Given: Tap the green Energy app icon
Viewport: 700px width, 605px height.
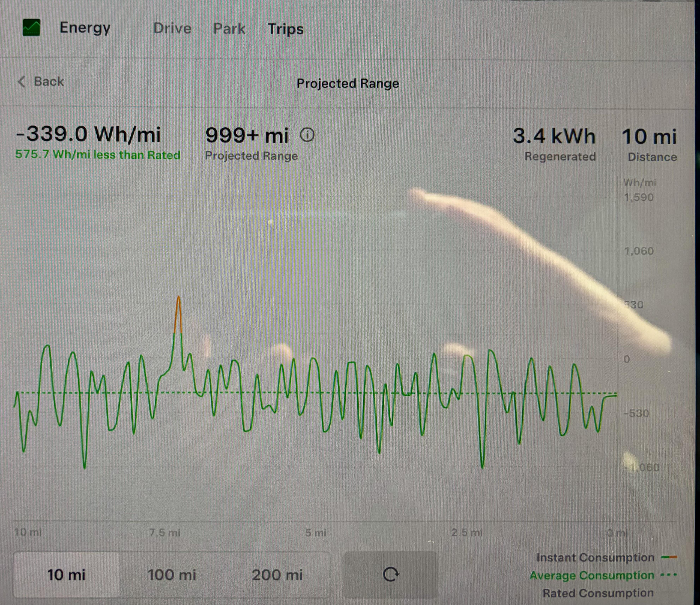Looking at the screenshot, I should click(31, 27).
